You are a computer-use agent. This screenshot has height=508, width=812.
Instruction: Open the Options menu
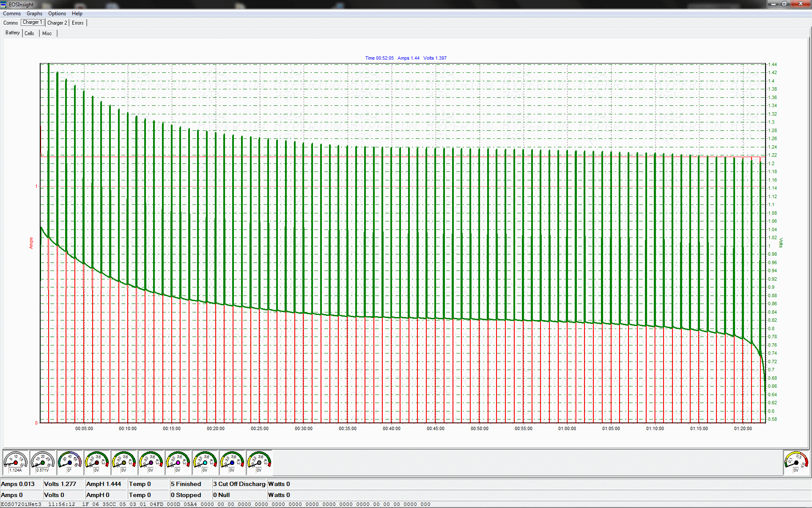coord(57,14)
